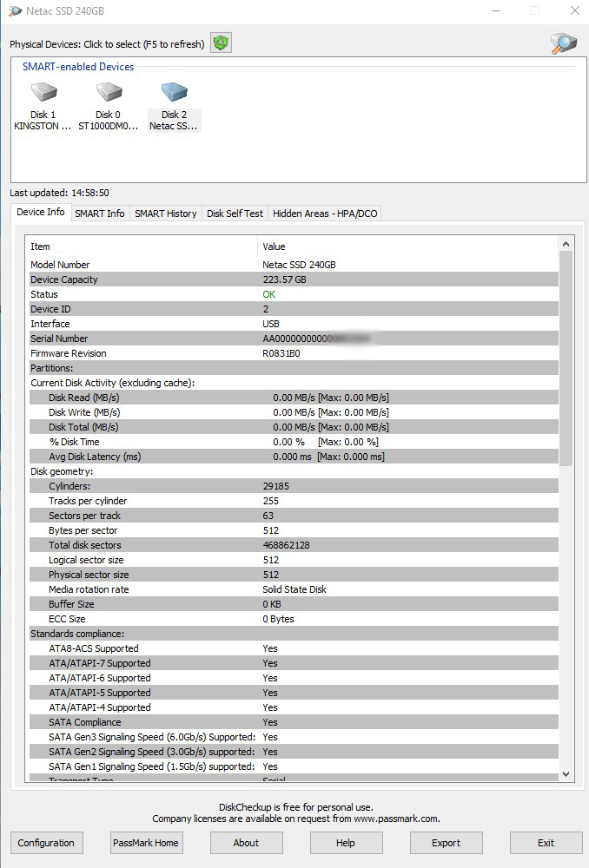Click the Interface USB value

[271, 324]
